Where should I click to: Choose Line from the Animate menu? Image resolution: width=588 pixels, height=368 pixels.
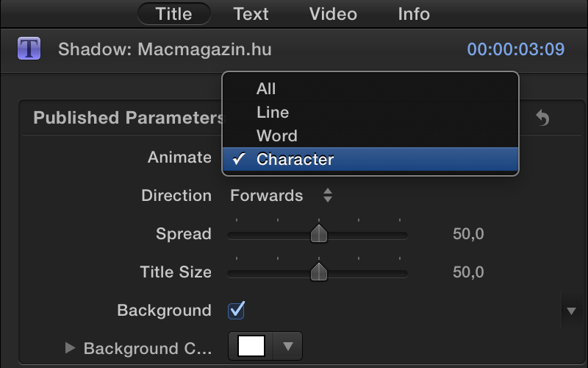[273, 113]
